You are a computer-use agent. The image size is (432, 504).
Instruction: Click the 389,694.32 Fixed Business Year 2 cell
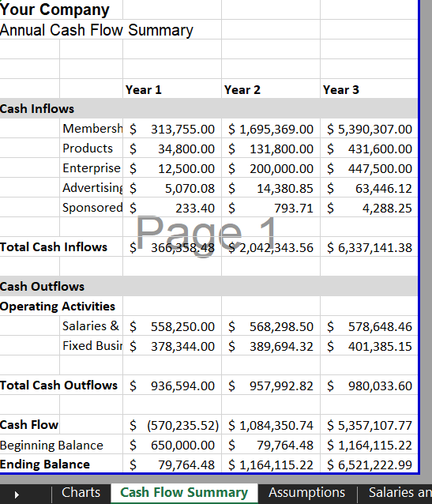click(x=271, y=346)
